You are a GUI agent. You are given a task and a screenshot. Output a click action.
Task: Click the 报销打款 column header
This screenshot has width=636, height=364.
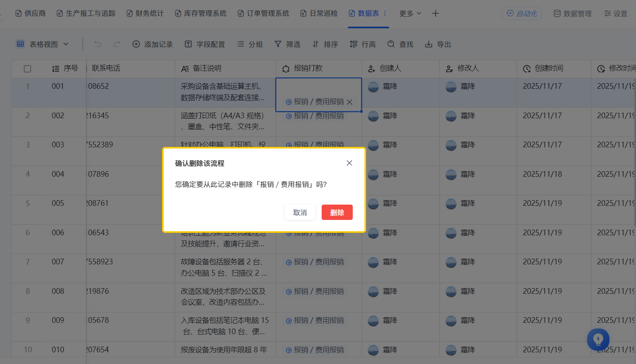[319, 69]
